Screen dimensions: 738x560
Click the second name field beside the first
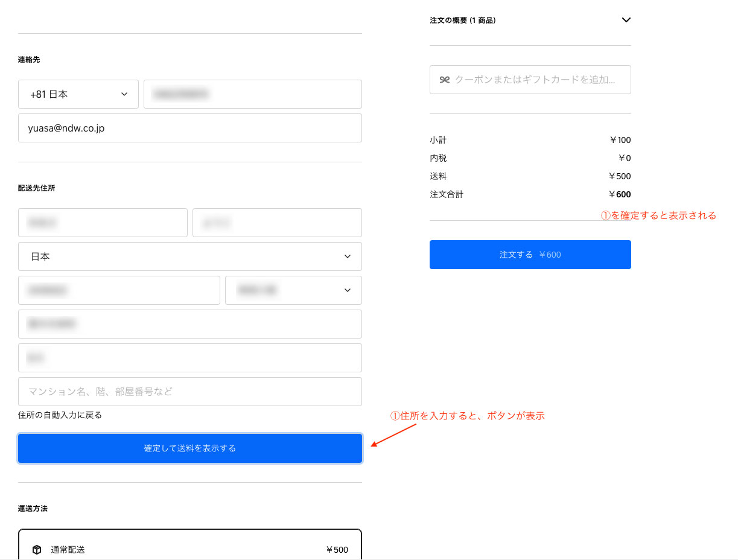point(277,223)
